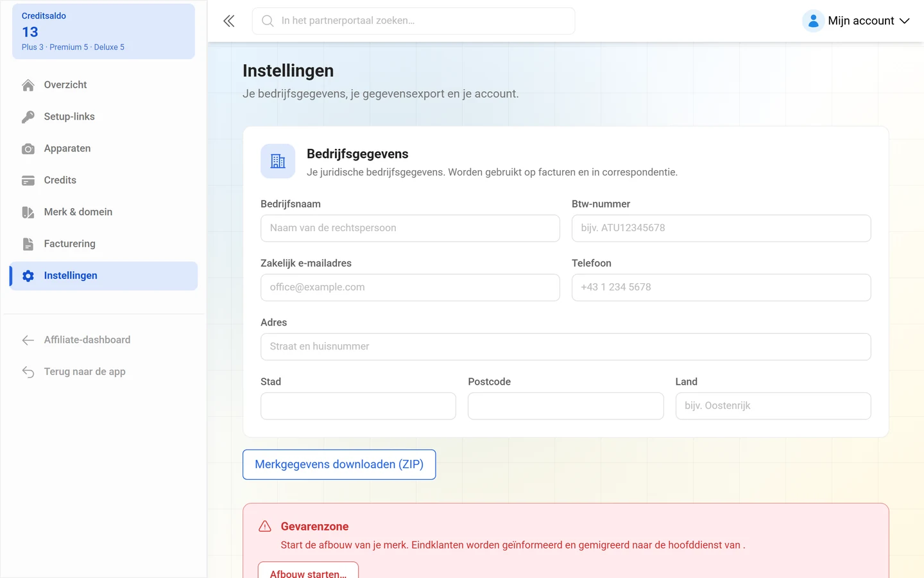
Task: Click the Btw-nummer input field
Action: point(721,228)
